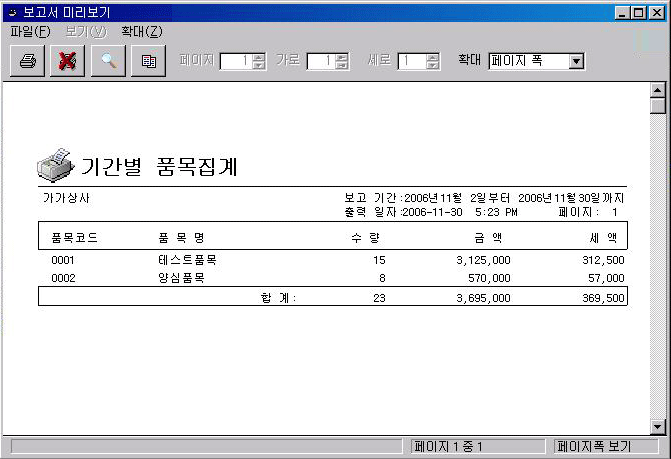
Task: Click the report printer image beside the title
Action: point(56,165)
